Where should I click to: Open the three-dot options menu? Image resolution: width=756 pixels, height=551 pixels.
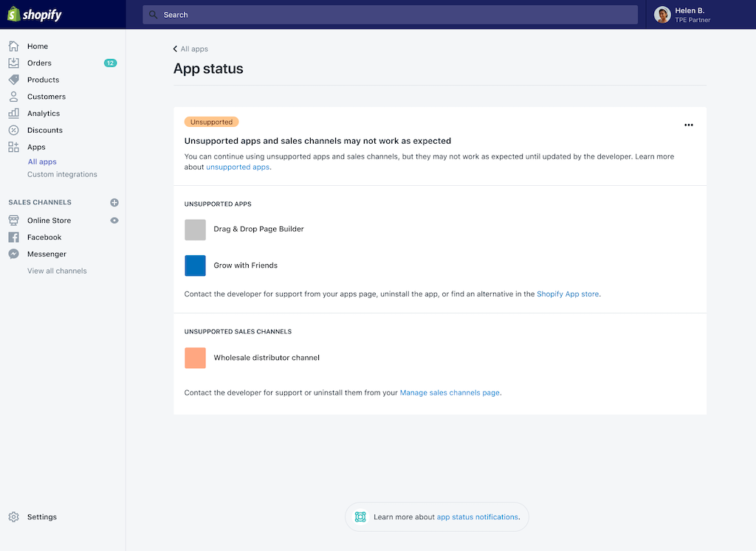pos(688,125)
